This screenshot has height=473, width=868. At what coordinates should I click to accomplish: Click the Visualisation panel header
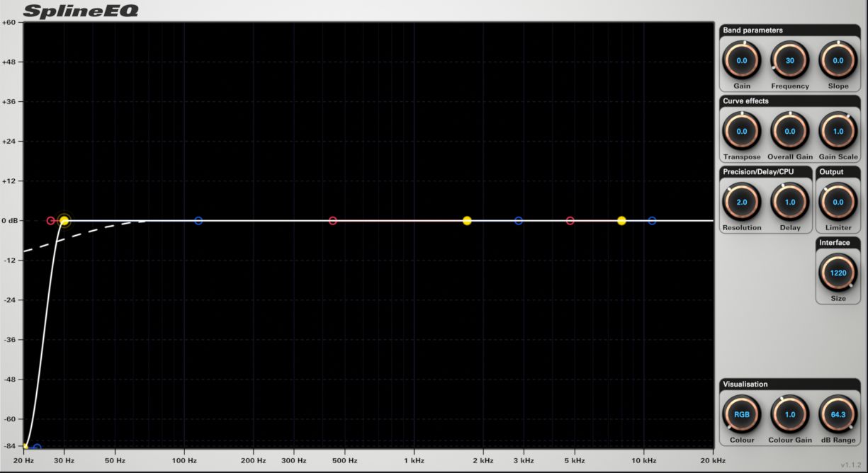790,384
